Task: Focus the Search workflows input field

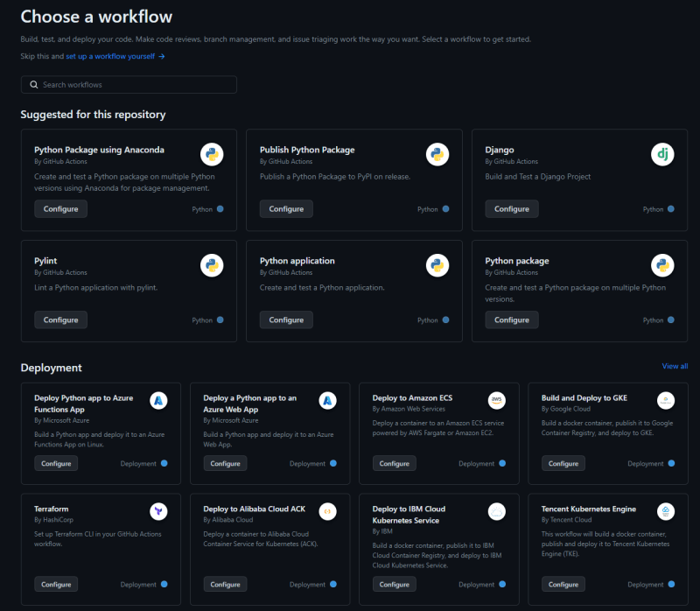Action: click(129, 85)
